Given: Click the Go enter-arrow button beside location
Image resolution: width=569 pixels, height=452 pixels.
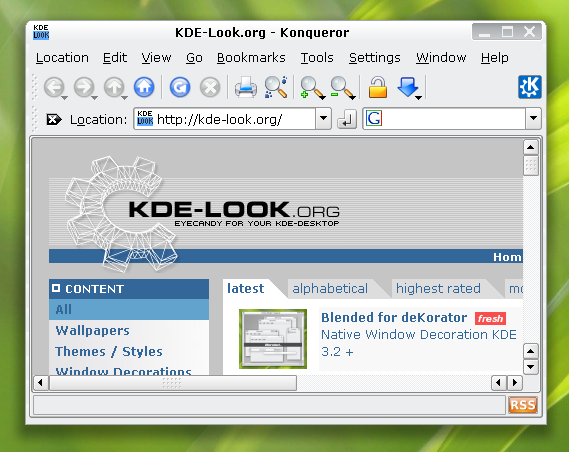Looking at the screenshot, I should [347, 119].
